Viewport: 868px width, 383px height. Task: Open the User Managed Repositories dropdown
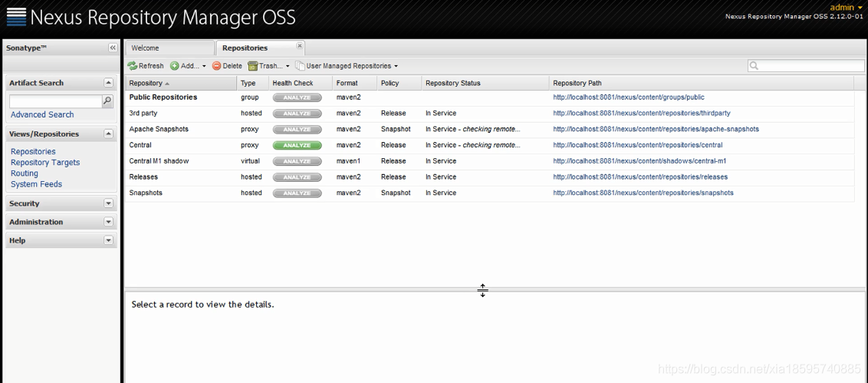click(396, 67)
